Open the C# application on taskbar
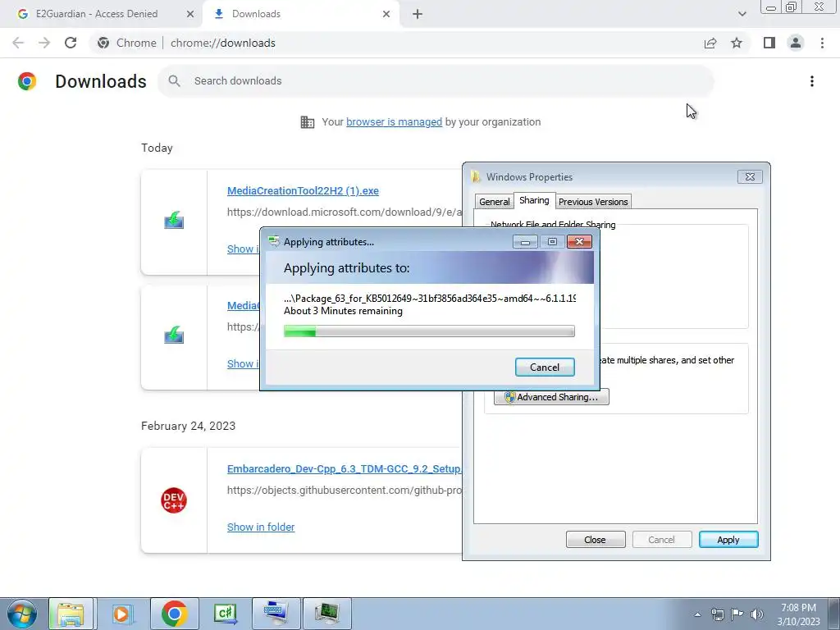This screenshot has height=630, width=840. 225,614
